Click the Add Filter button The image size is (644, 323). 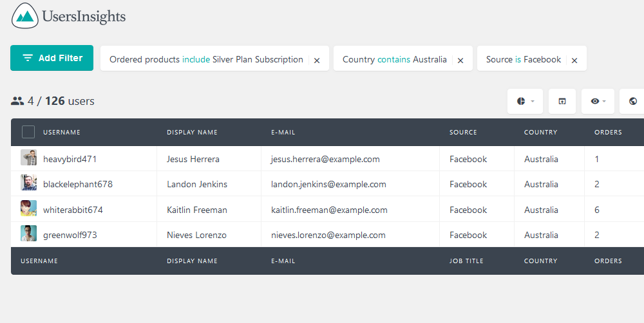click(52, 58)
